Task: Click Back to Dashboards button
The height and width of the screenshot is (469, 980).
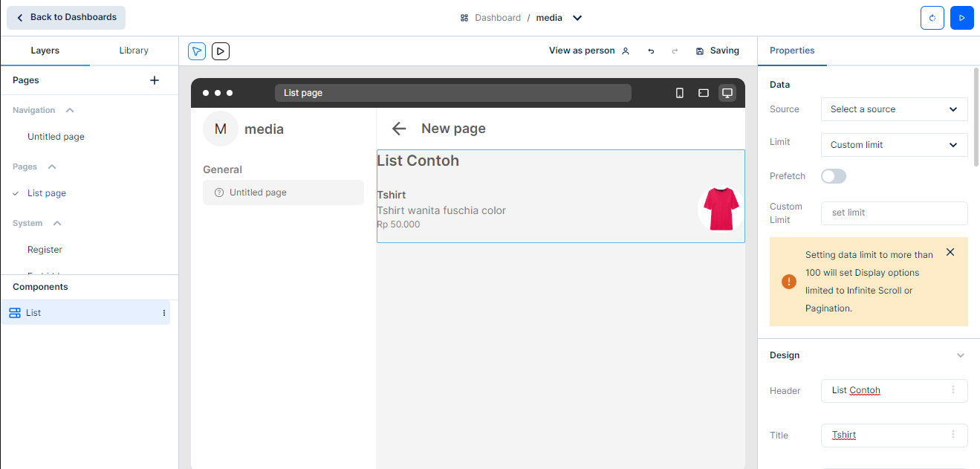Action: (66, 17)
